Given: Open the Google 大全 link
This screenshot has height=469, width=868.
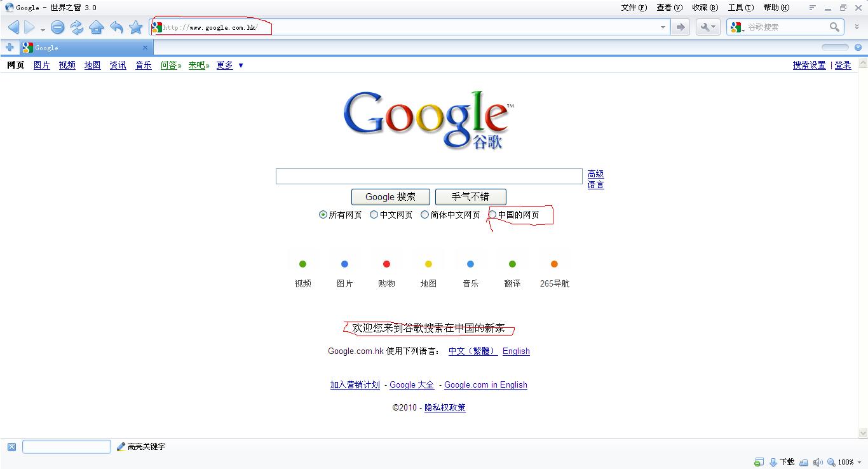Looking at the screenshot, I should (412, 385).
